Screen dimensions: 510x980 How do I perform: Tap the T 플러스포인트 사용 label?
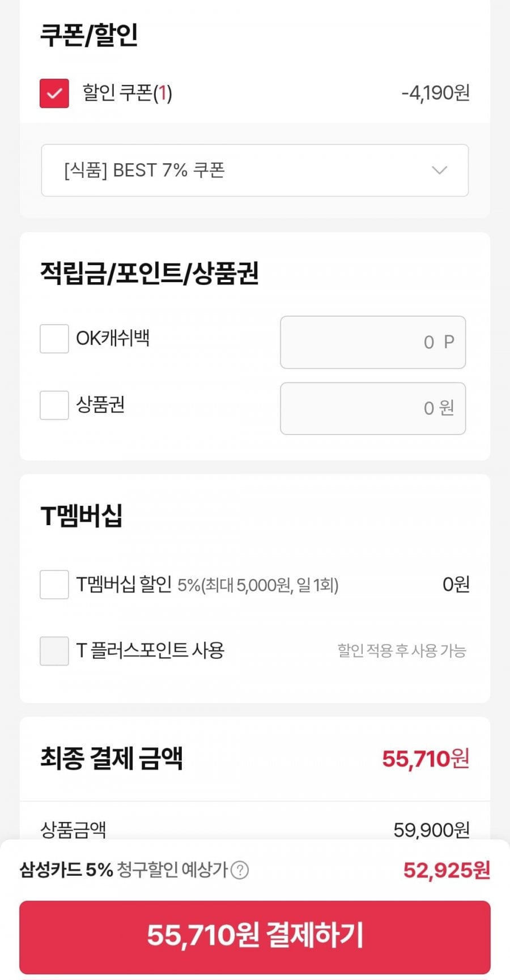[150, 651]
